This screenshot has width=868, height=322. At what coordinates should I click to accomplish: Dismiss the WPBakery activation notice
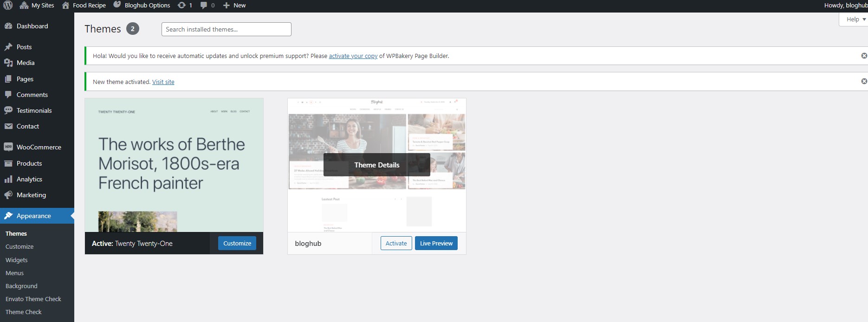(864, 56)
